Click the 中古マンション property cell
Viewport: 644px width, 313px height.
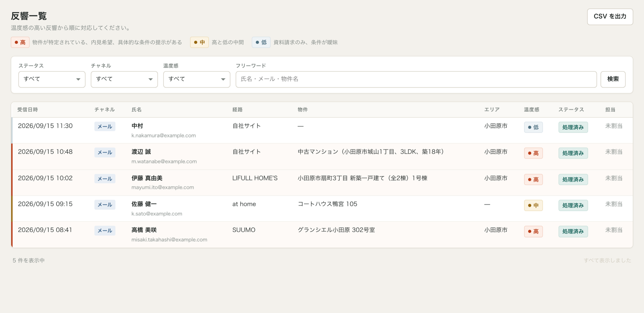tap(371, 152)
